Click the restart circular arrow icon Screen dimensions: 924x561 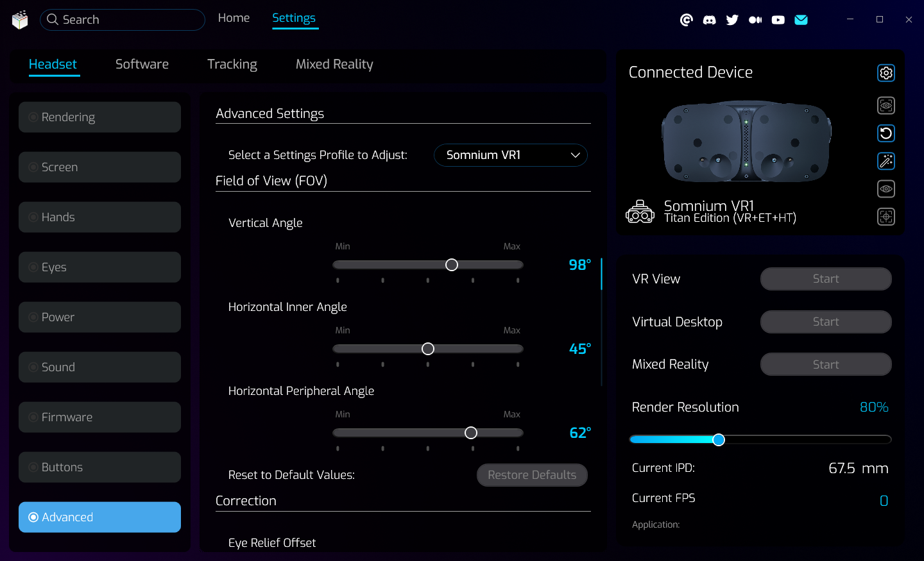pos(886,133)
